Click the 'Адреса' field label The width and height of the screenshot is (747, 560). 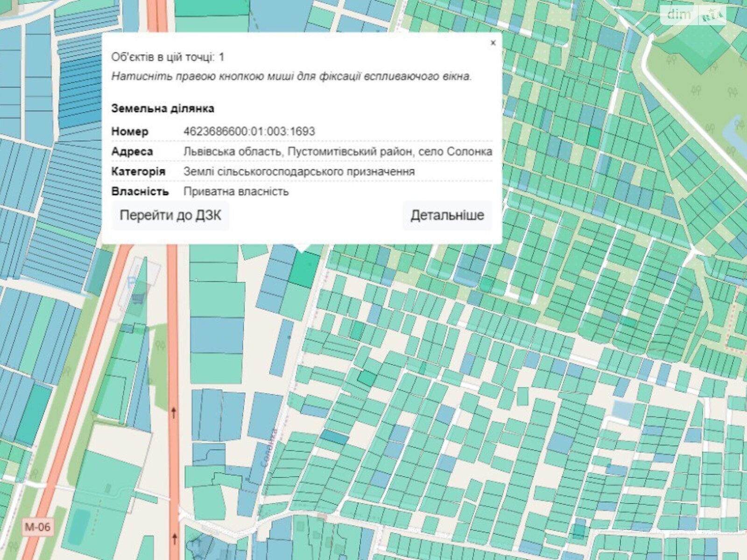(132, 152)
